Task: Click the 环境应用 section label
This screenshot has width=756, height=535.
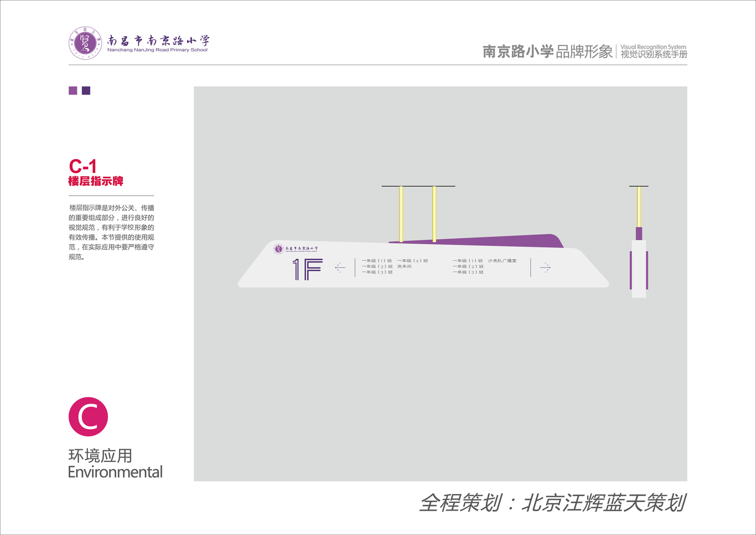Action: (x=100, y=456)
